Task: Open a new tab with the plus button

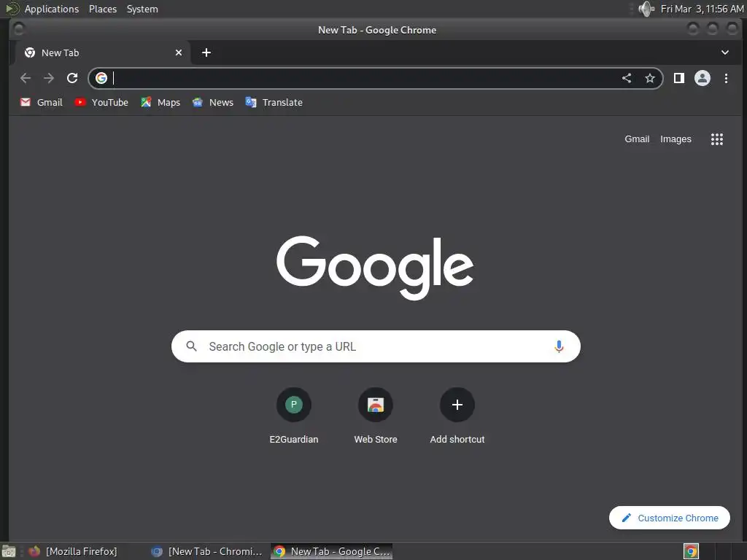Action: click(206, 52)
